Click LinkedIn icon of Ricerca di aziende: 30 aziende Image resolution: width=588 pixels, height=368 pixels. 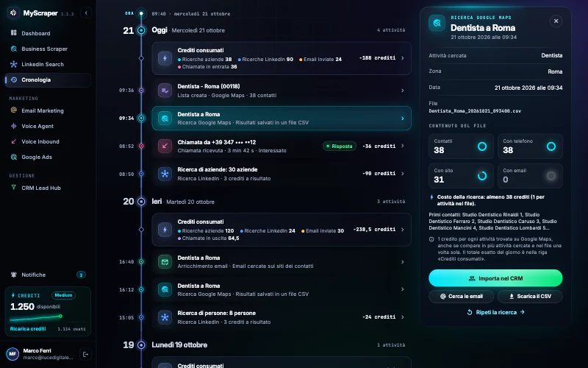(165, 174)
